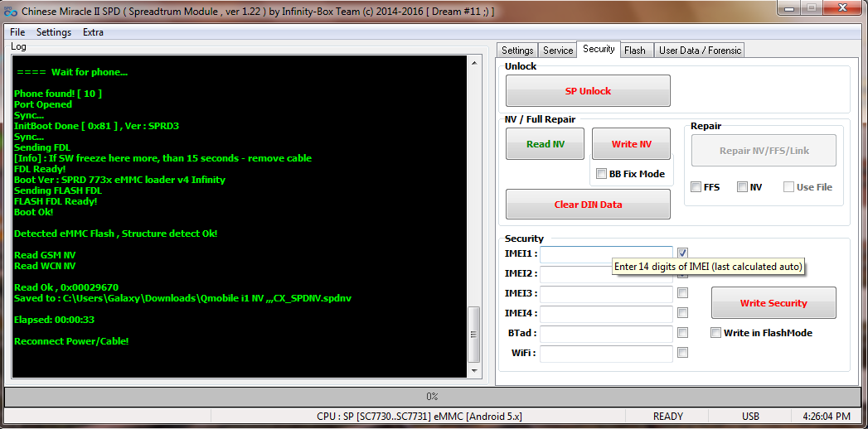Tick the FFS checkbox
Image resolution: width=868 pixels, height=429 pixels.
coord(696,187)
